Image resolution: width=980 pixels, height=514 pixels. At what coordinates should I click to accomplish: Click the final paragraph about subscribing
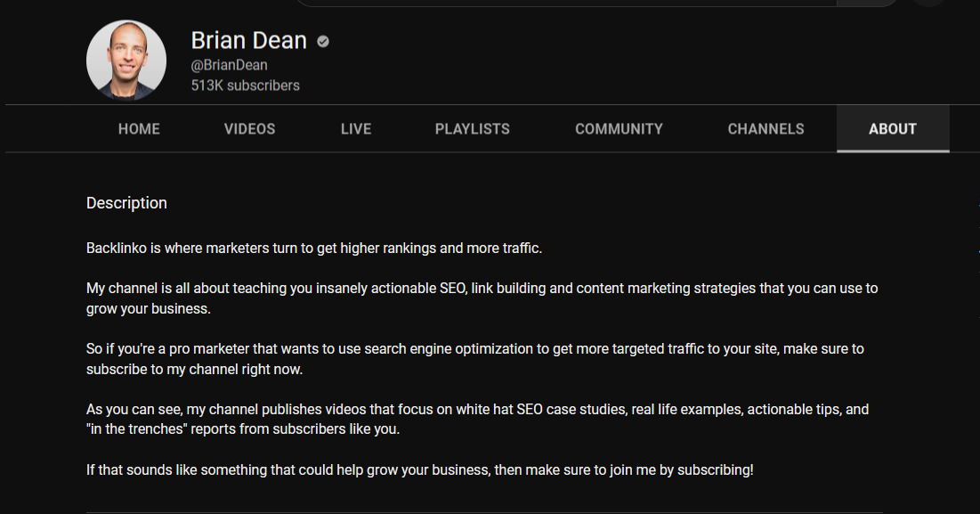(x=419, y=469)
